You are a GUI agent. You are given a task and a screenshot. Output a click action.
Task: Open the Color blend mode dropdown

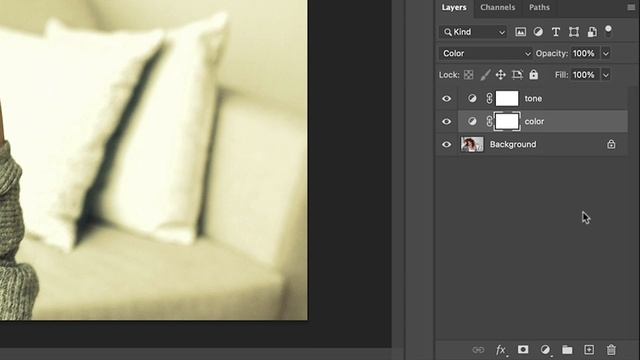point(486,53)
